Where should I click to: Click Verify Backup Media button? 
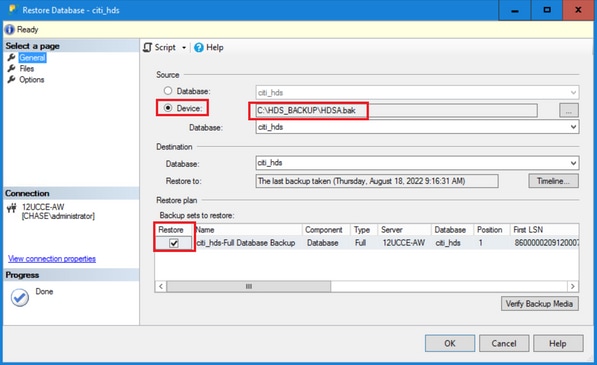click(x=540, y=304)
